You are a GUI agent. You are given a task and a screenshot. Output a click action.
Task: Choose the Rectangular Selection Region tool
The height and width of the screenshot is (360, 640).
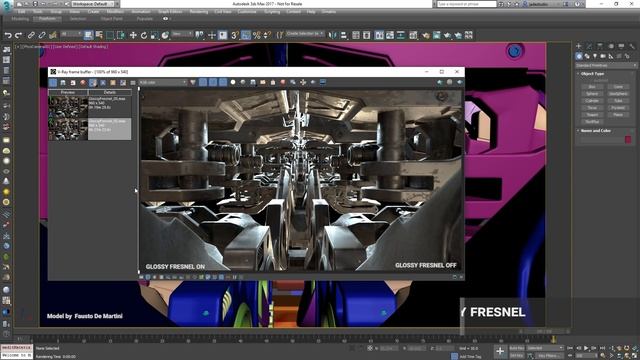tap(110, 36)
